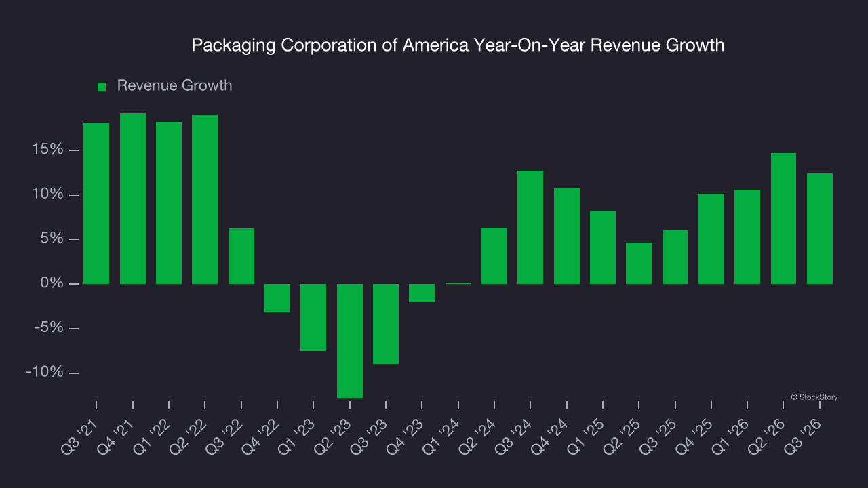The width and height of the screenshot is (868, 488).
Task: Select the Q2 '22 revenue growth bar
Action: click(205, 199)
